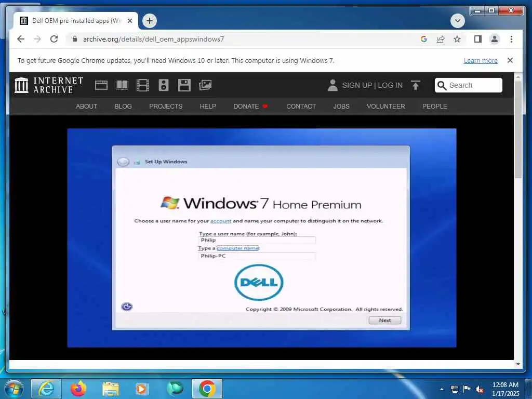Click the Internet Archive logo

(x=49, y=85)
